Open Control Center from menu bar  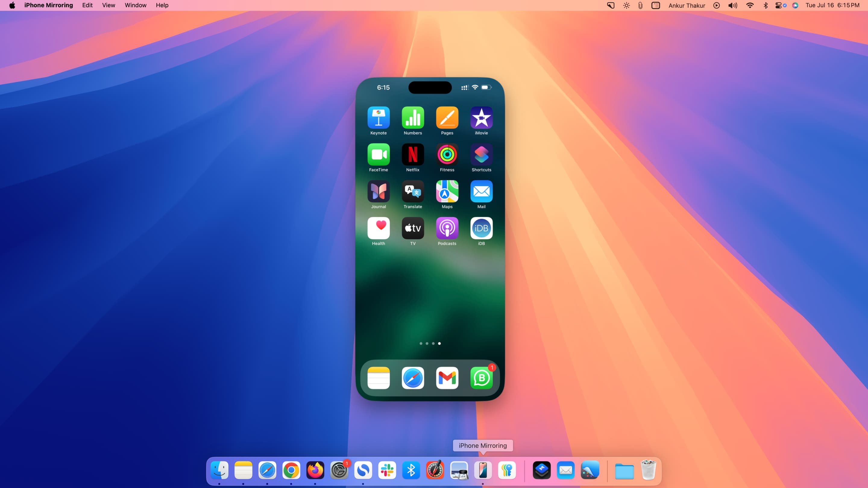(778, 5)
